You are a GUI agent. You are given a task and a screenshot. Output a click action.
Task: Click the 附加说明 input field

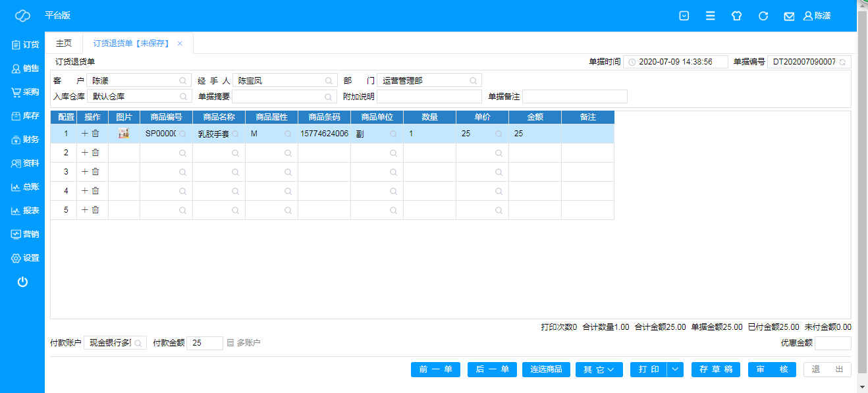pos(429,97)
